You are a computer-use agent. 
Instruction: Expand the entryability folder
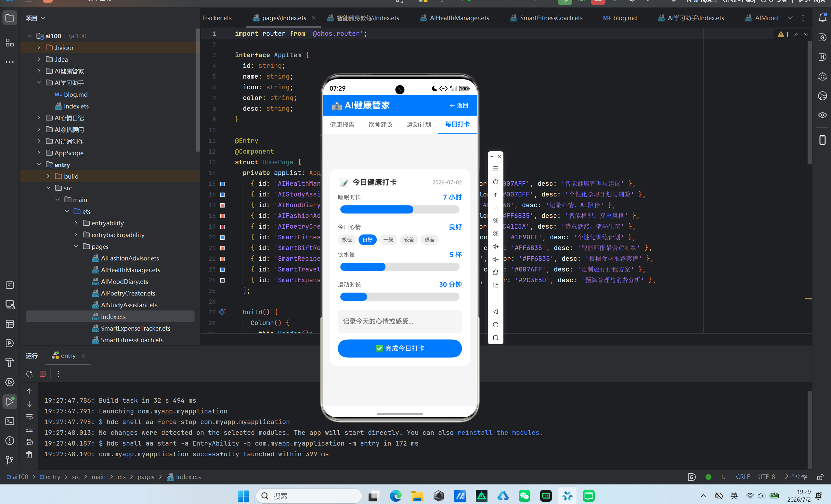[x=76, y=223]
